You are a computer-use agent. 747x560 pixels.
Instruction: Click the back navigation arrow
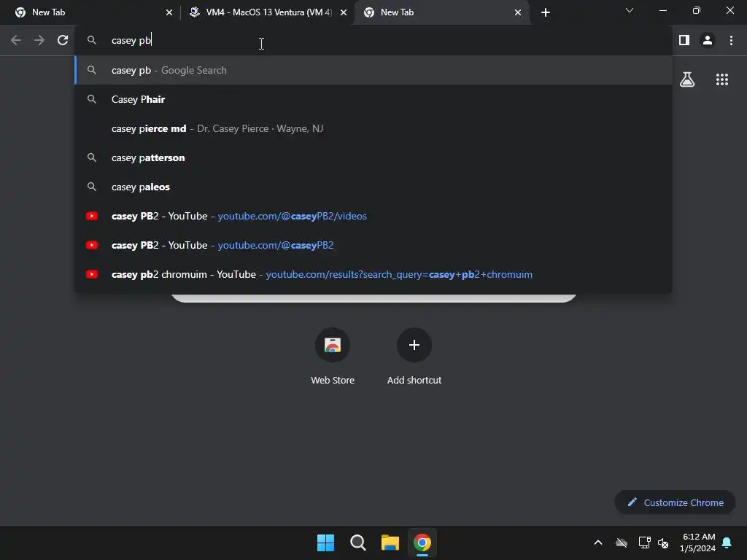[16, 41]
